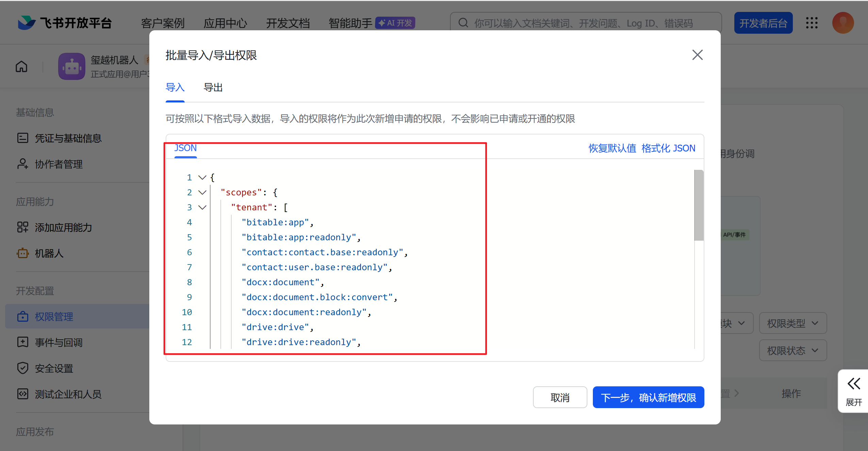Click the 事件与回调 icon

(x=23, y=342)
